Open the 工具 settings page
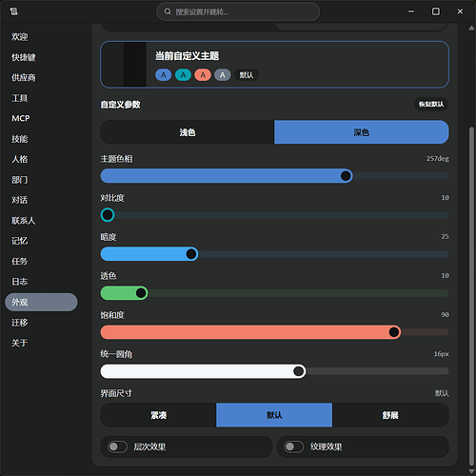This screenshot has width=476, height=476. (20, 98)
